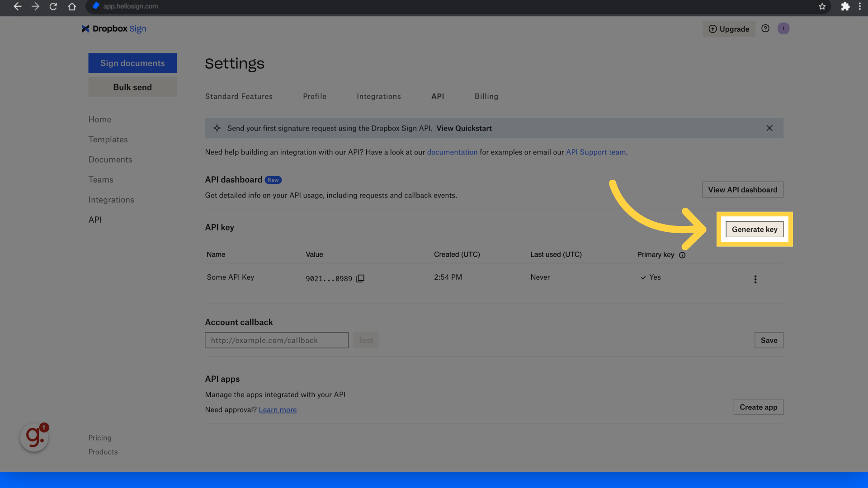This screenshot has height=488, width=868.
Task: Go to Home in sidebar
Action: [x=100, y=119]
